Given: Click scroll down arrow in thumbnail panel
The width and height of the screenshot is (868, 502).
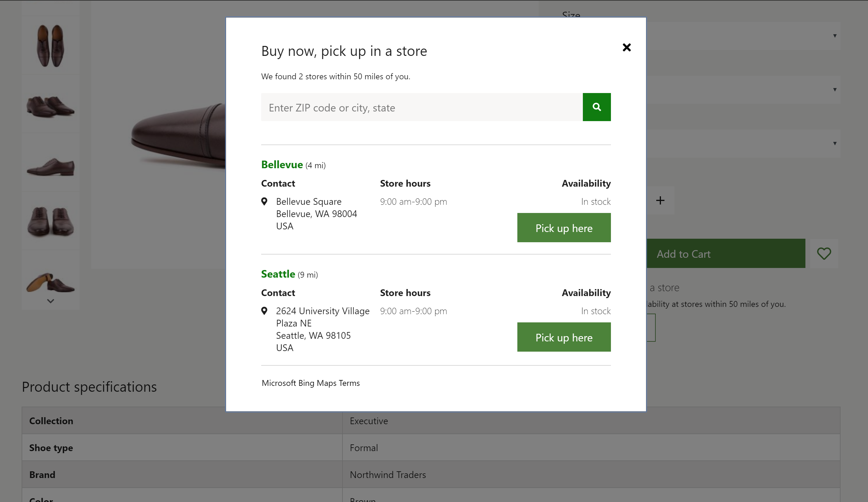Looking at the screenshot, I should point(51,301).
